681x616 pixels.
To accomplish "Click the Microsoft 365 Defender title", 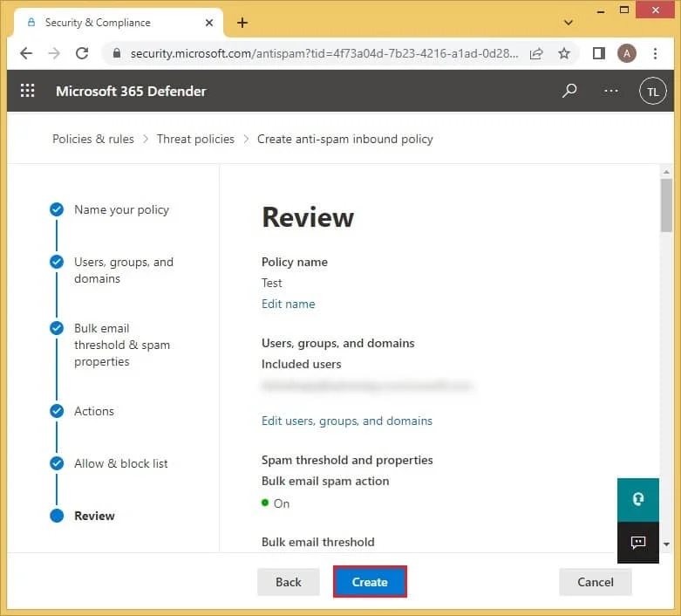I will [x=131, y=91].
